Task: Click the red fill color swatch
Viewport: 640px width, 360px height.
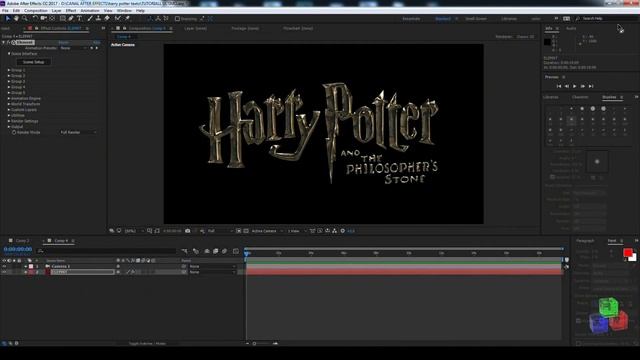Action: pyautogui.click(x=628, y=253)
